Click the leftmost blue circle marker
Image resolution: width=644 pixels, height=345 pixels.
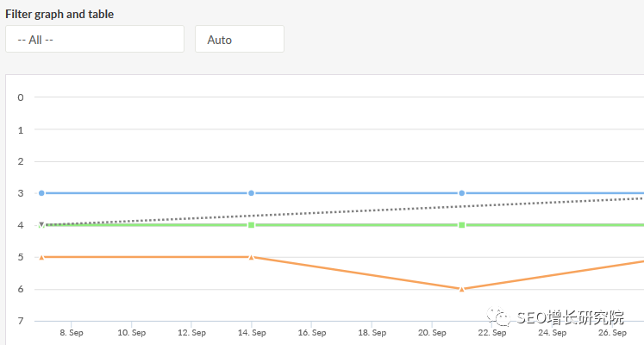pyautogui.click(x=41, y=193)
